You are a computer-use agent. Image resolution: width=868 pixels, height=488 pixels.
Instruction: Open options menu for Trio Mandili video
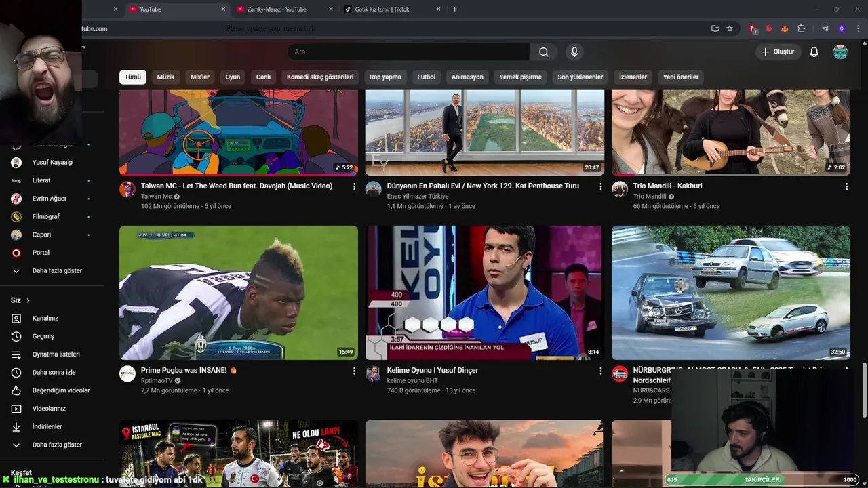pyautogui.click(x=846, y=186)
